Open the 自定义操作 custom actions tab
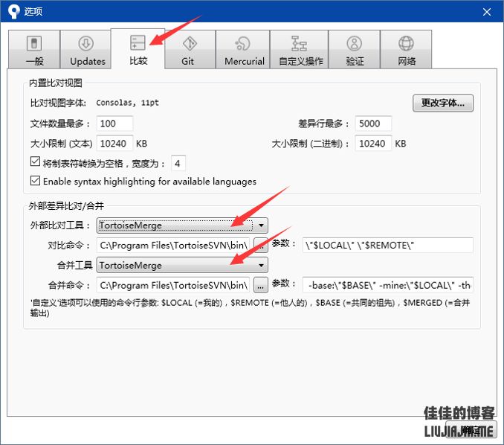 [300, 51]
